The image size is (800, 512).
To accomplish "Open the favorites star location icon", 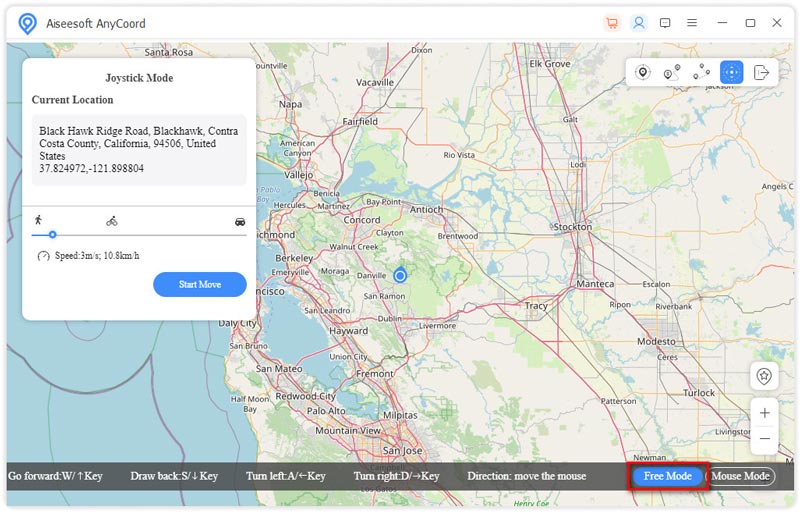I will click(x=764, y=376).
